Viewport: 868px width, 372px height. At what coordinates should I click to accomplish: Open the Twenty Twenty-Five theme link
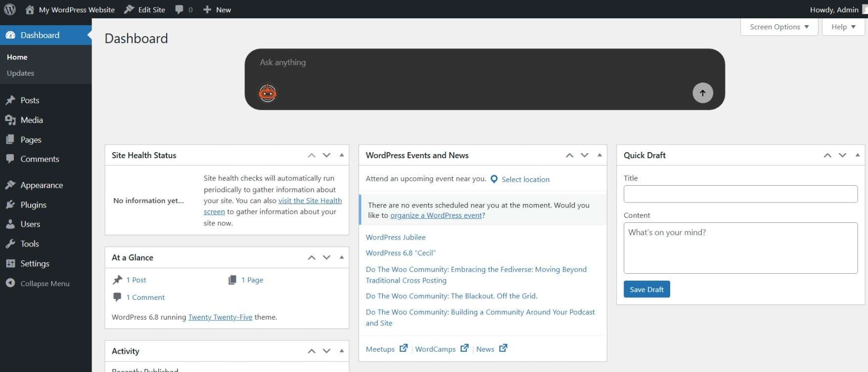point(220,317)
